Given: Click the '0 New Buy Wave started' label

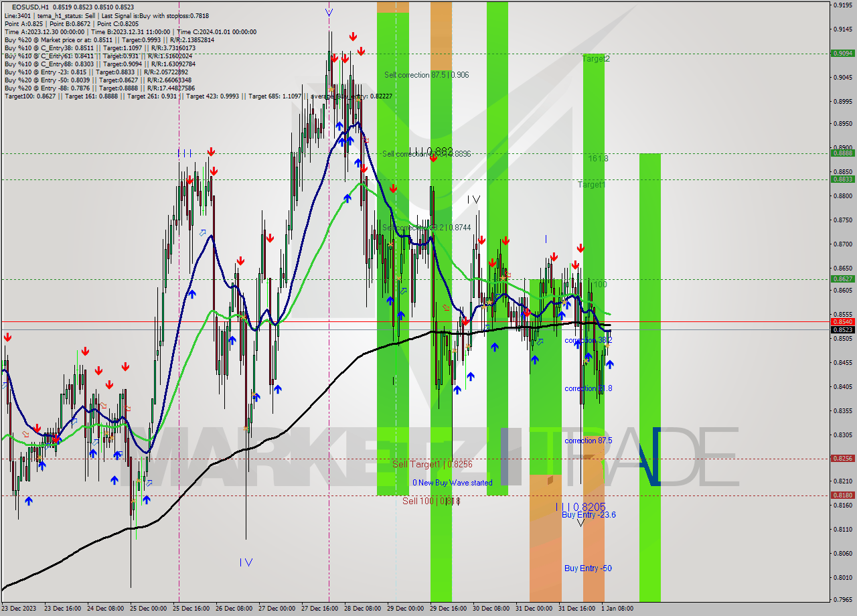Looking at the screenshot, I should pos(453,483).
